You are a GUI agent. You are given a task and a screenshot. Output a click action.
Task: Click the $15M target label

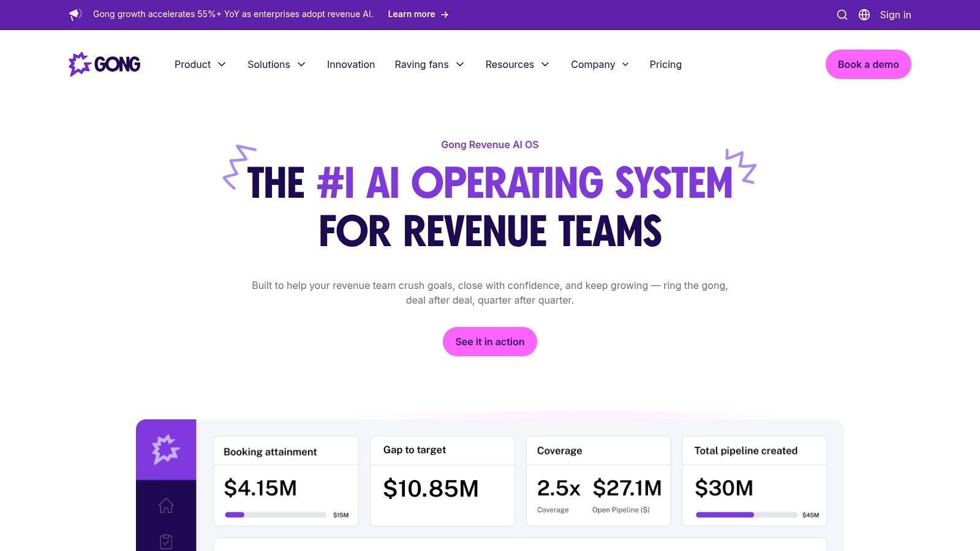click(341, 515)
